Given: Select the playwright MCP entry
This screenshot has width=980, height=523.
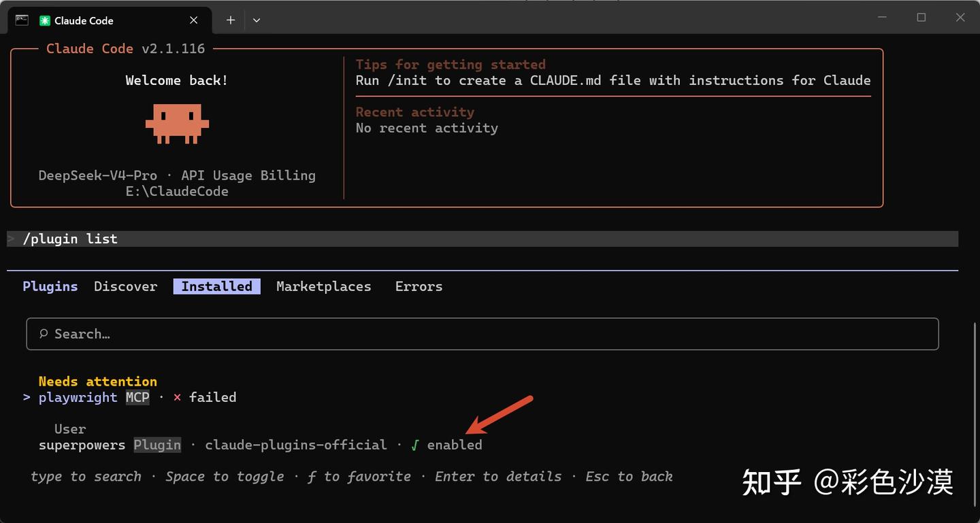Looking at the screenshot, I should [x=137, y=397].
